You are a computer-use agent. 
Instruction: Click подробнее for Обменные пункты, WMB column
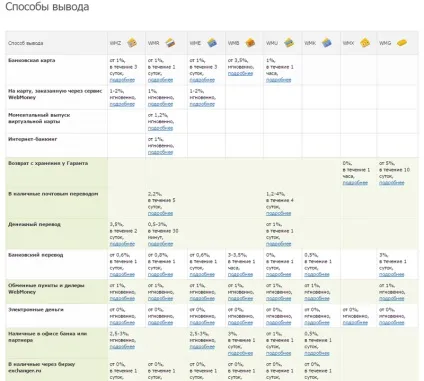(x=240, y=299)
